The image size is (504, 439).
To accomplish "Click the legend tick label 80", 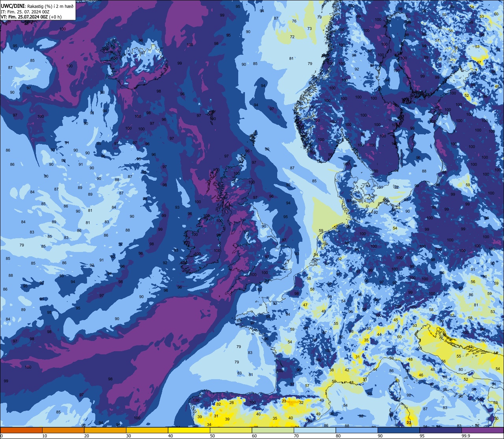I will [338, 436].
